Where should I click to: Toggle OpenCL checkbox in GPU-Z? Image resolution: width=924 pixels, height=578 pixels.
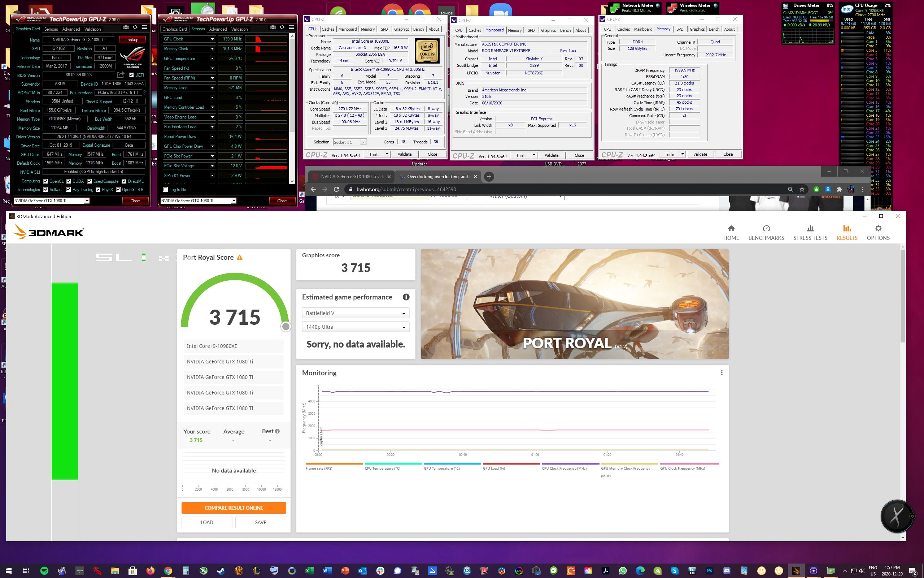[x=46, y=181]
